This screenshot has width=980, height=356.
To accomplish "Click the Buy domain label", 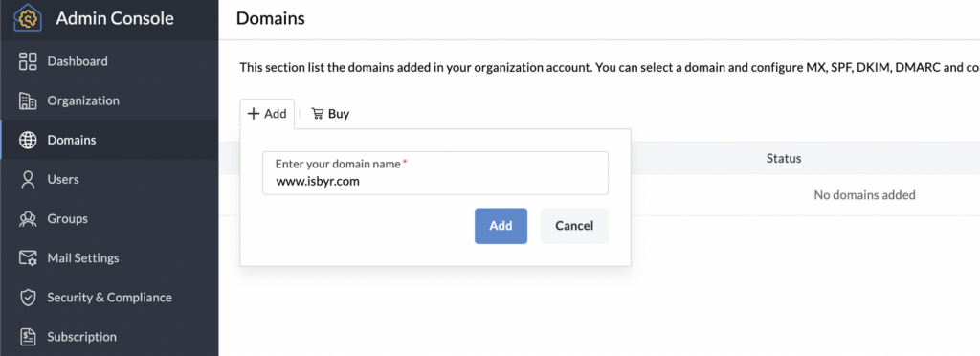I will [x=339, y=114].
